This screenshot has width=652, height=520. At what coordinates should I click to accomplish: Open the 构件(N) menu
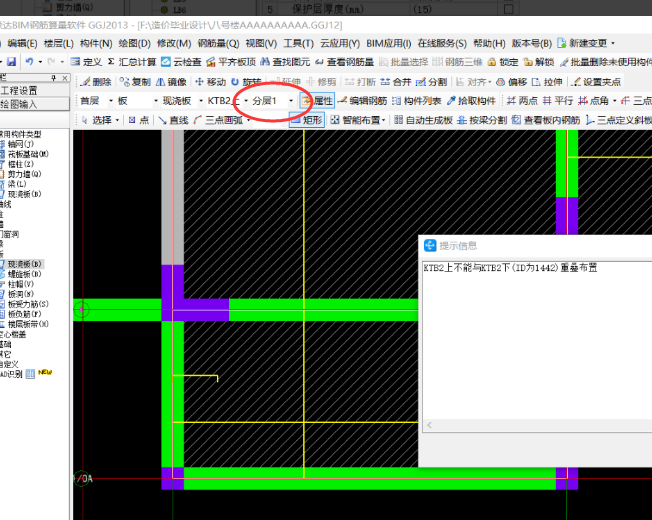tap(96, 43)
